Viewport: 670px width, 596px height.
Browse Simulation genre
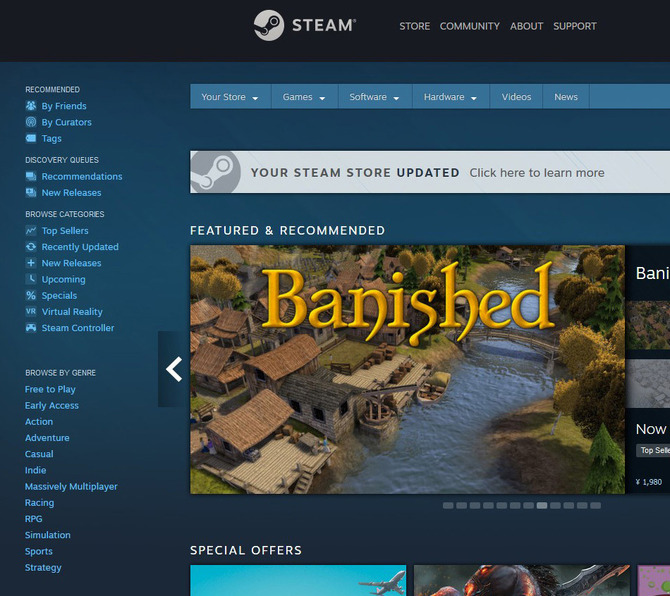coord(47,535)
